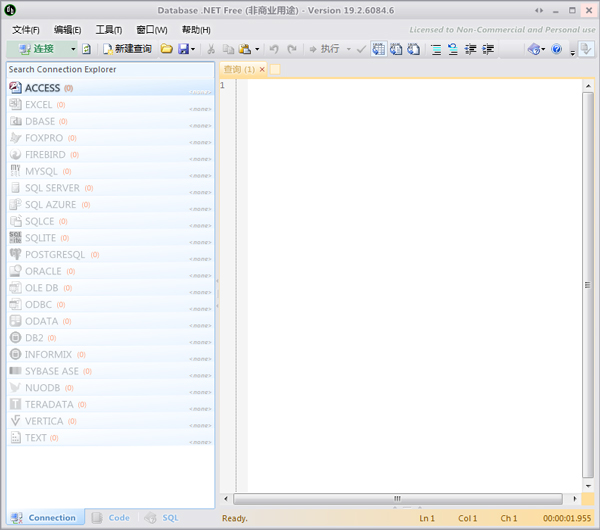Click the redo arrow icon
The height and width of the screenshot is (530, 600).
[292, 49]
